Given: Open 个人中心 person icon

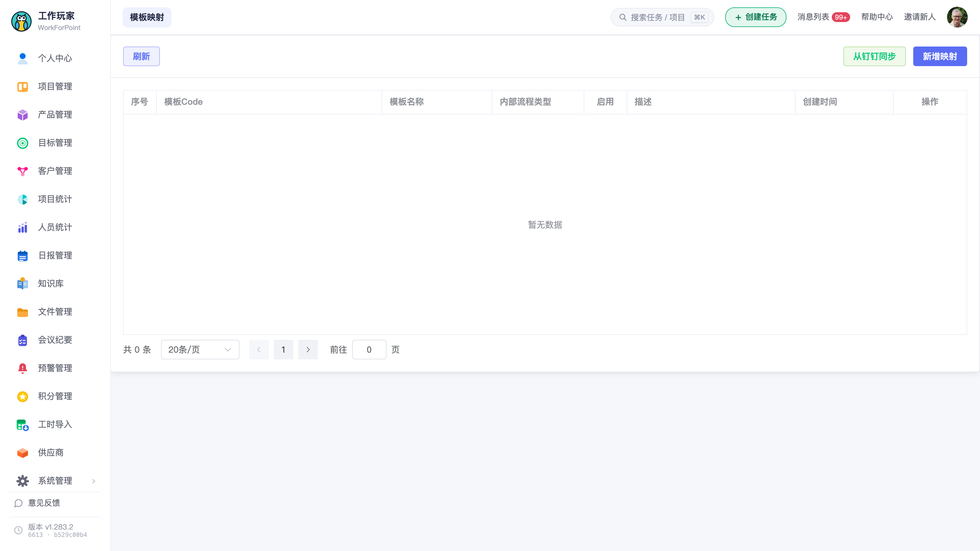Looking at the screenshot, I should [22, 58].
